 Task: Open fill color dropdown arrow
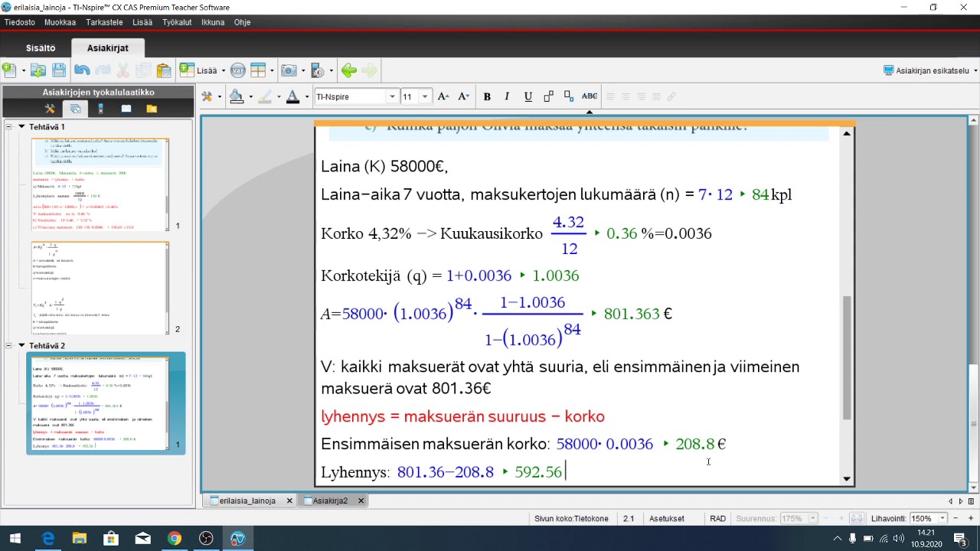[250, 97]
